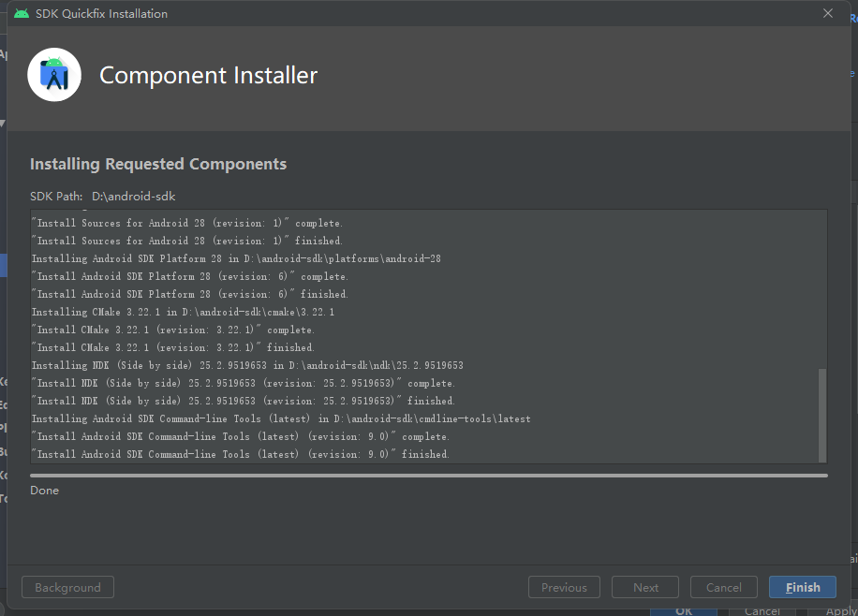Click the Android icon in the title bar
858x616 pixels.
(22, 14)
